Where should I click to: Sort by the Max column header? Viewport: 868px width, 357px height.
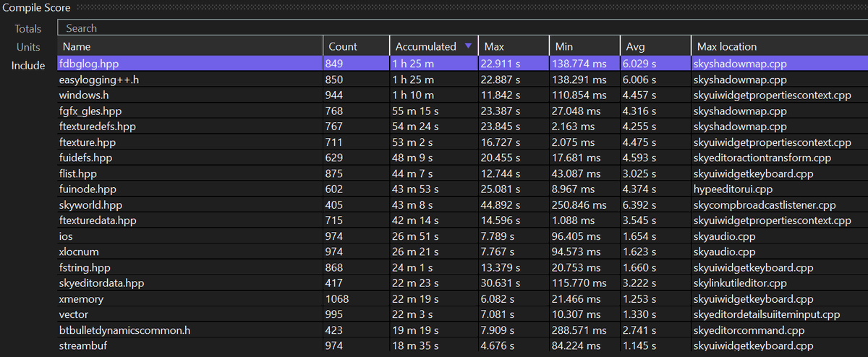point(514,46)
